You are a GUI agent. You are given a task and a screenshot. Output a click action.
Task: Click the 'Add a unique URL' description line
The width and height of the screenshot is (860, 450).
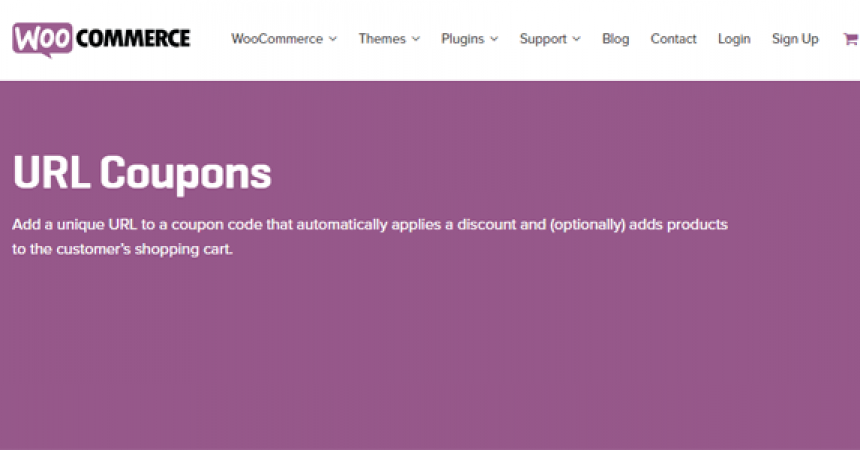coord(370,224)
